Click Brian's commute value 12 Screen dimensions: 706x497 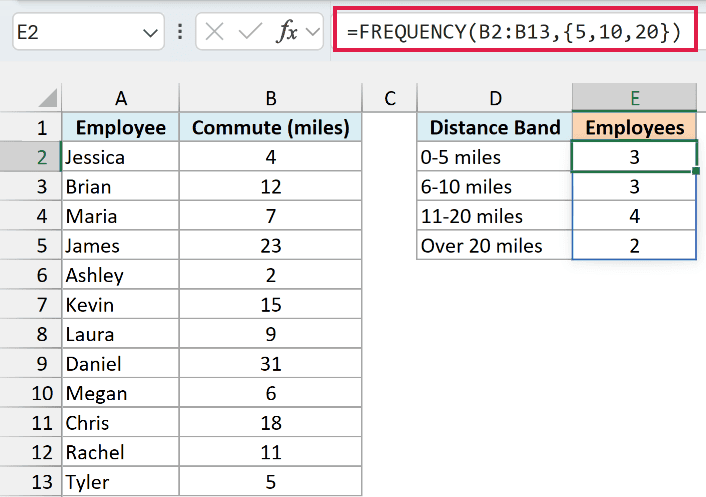271,186
